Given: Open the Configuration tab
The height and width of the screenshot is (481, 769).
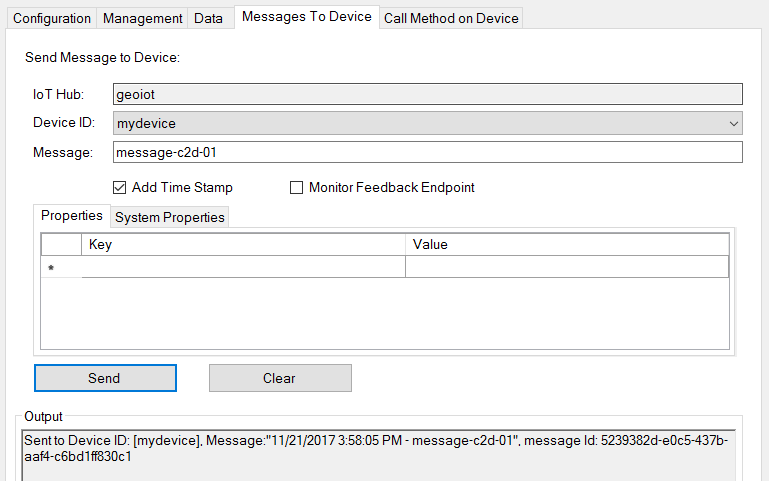Looking at the screenshot, I should pos(52,18).
